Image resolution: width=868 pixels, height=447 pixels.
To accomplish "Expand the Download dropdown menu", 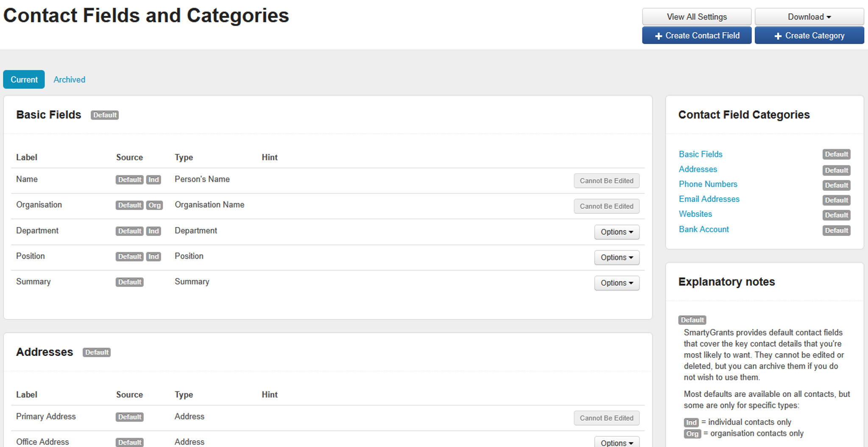I will (809, 17).
